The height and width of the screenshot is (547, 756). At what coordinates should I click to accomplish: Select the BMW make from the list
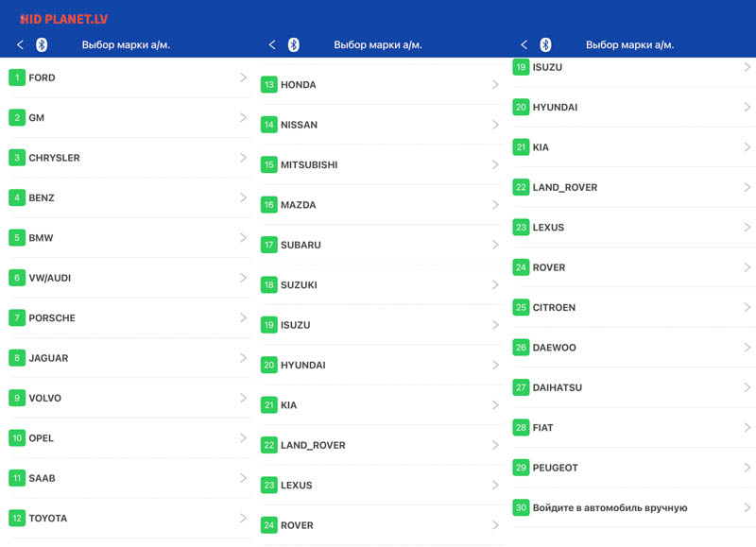point(42,238)
